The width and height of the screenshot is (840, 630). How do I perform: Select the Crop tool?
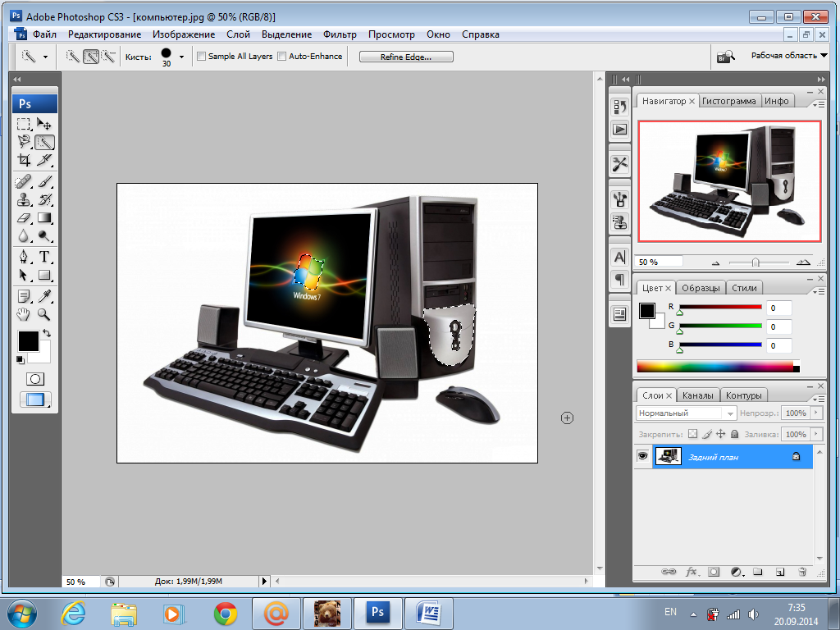(24, 160)
